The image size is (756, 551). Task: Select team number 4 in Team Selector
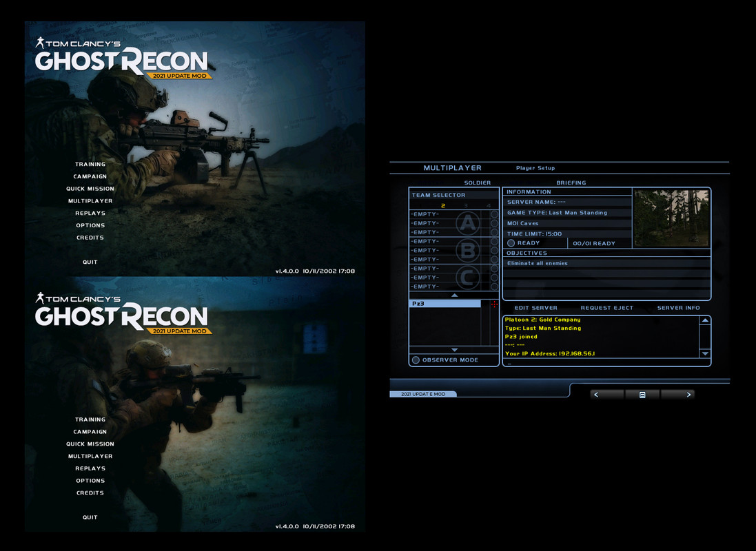tap(489, 206)
